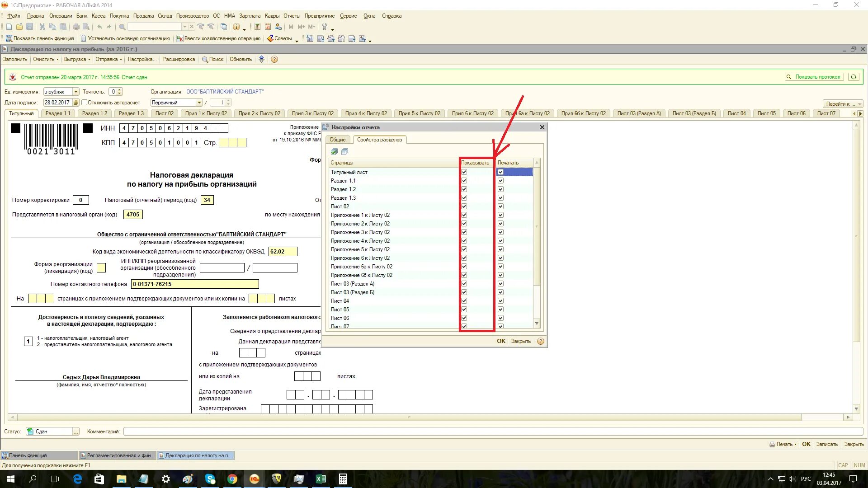Screen dimensions: 868x488
Task: Open the Отправка dropdown menu
Action: pos(108,60)
